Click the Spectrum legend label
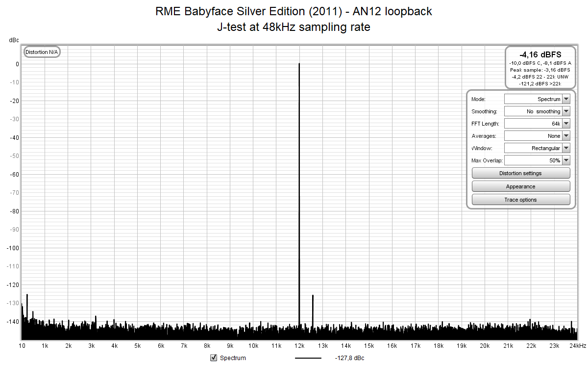The width and height of the screenshot is (588, 365). point(233,358)
